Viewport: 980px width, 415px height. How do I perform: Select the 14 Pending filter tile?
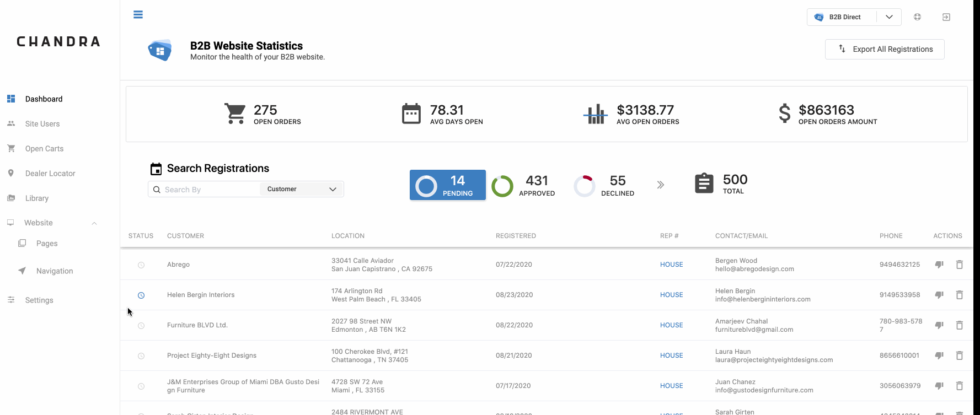(x=448, y=185)
